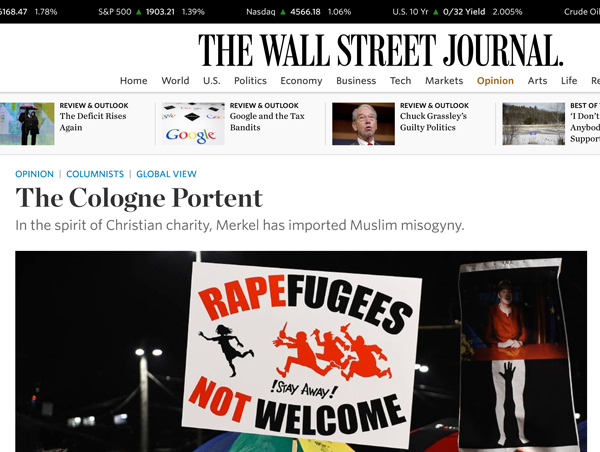Check the S&P 500 ticker quote
Viewport: 600px width, 452px height.
(x=152, y=12)
